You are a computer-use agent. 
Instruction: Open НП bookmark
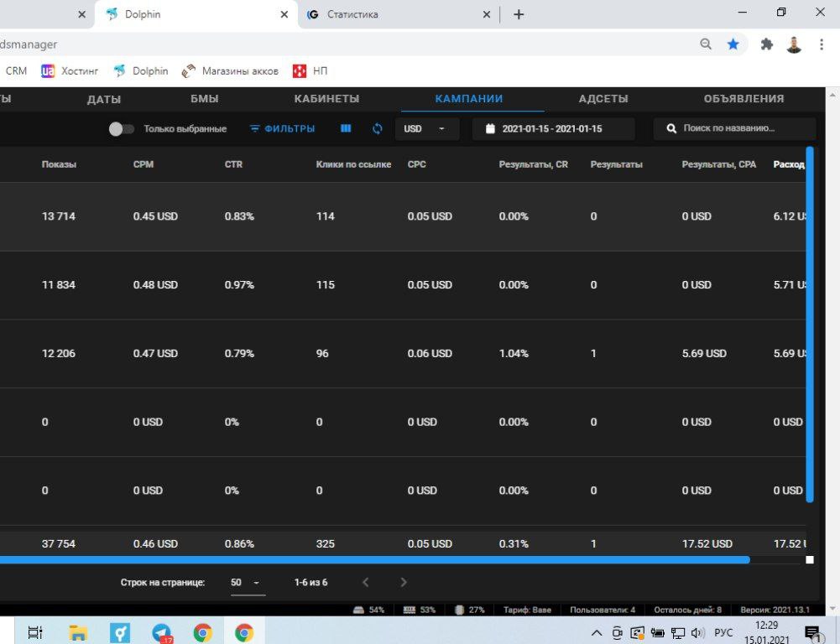tap(310, 70)
